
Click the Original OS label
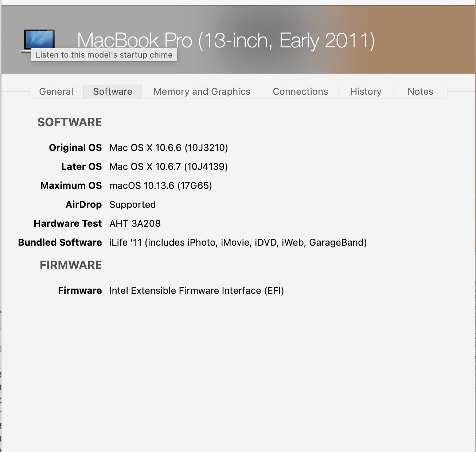tap(75, 148)
